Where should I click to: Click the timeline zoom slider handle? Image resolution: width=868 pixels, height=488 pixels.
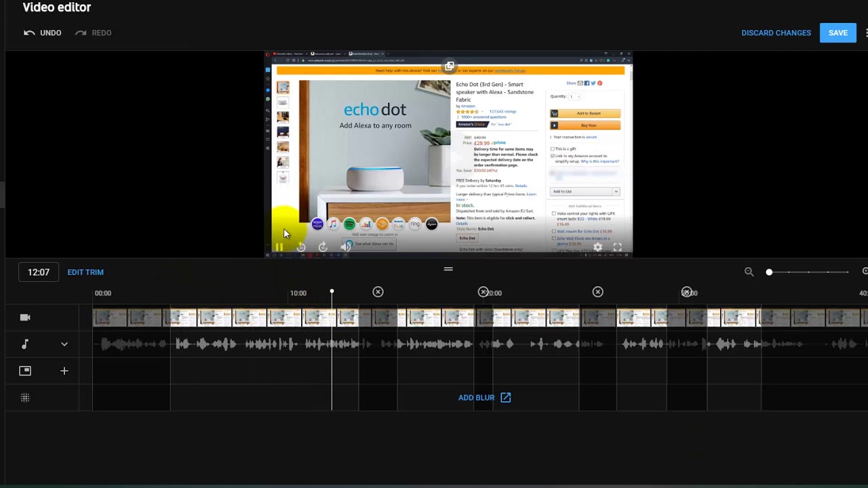[769, 272]
